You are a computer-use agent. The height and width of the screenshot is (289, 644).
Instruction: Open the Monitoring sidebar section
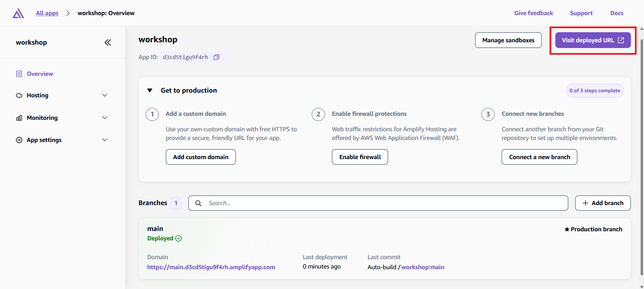tap(42, 118)
